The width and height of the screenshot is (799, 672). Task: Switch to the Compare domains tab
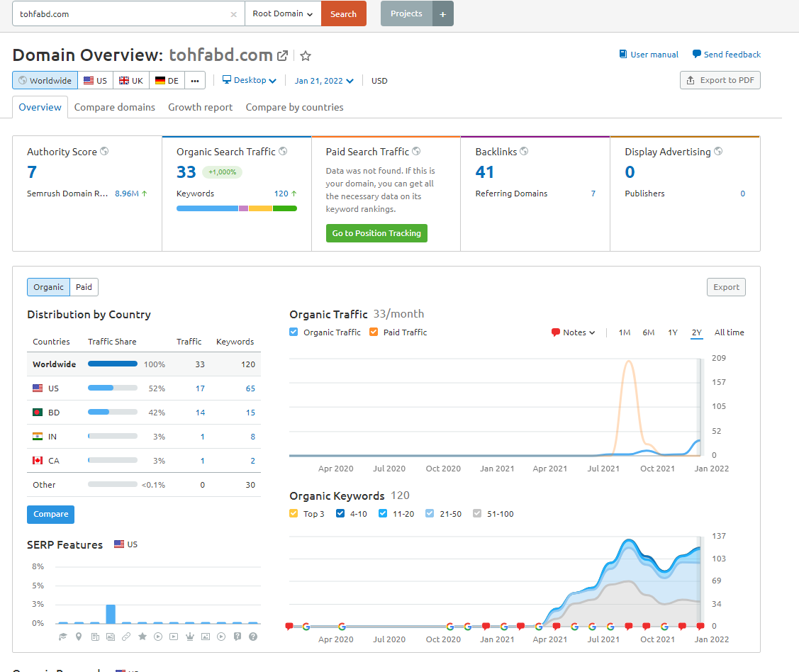tap(115, 108)
